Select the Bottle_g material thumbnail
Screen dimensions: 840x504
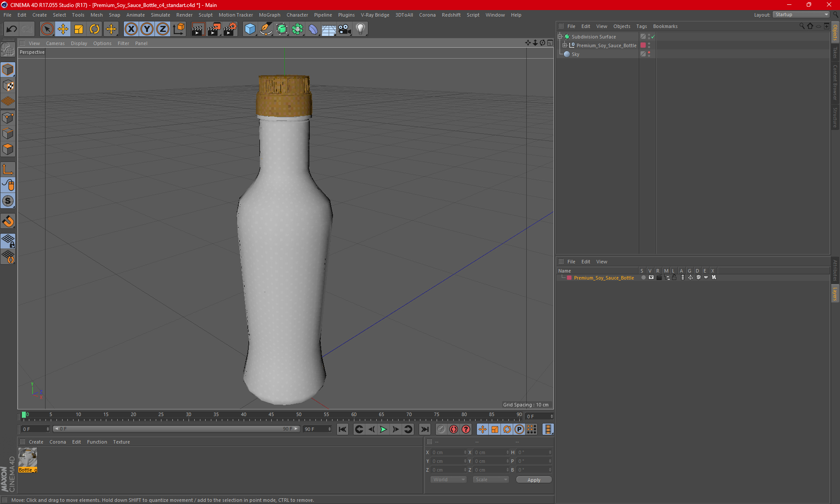pyautogui.click(x=28, y=458)
